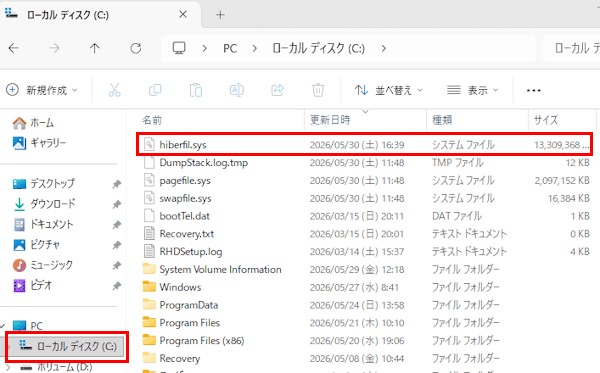The image size is (600, 373).
Task: Expand ボリューム (D:) tree node
Action: tap(9, 367)
